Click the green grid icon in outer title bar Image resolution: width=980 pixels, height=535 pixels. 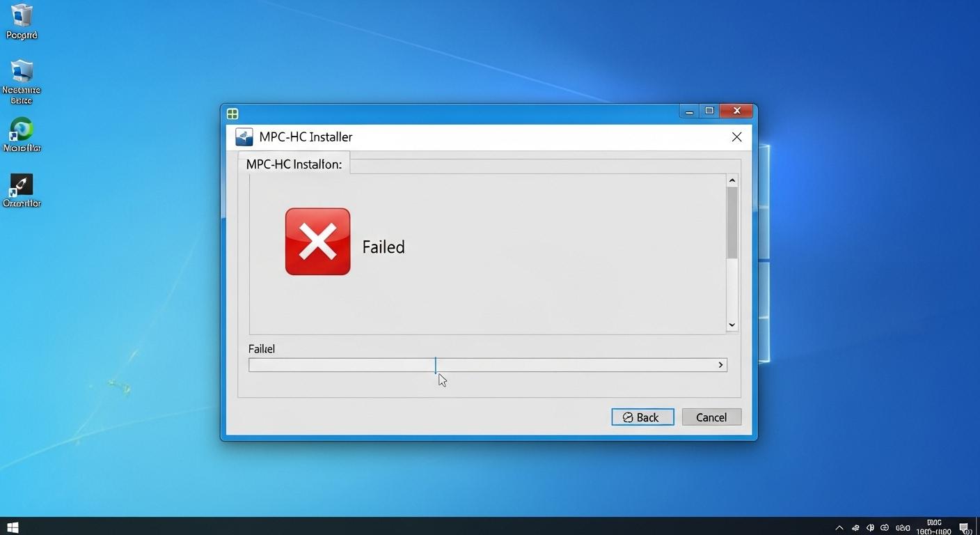point(232,114)
